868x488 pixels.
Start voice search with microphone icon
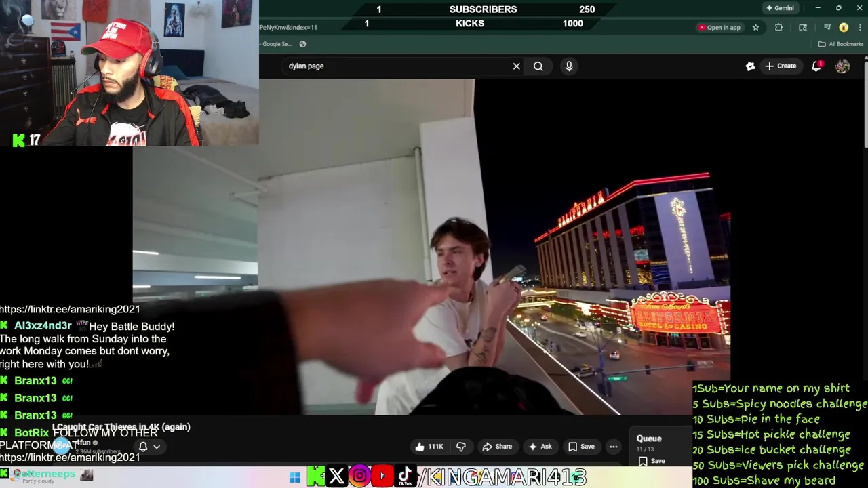pyautogui.click(x=569, y=66)
